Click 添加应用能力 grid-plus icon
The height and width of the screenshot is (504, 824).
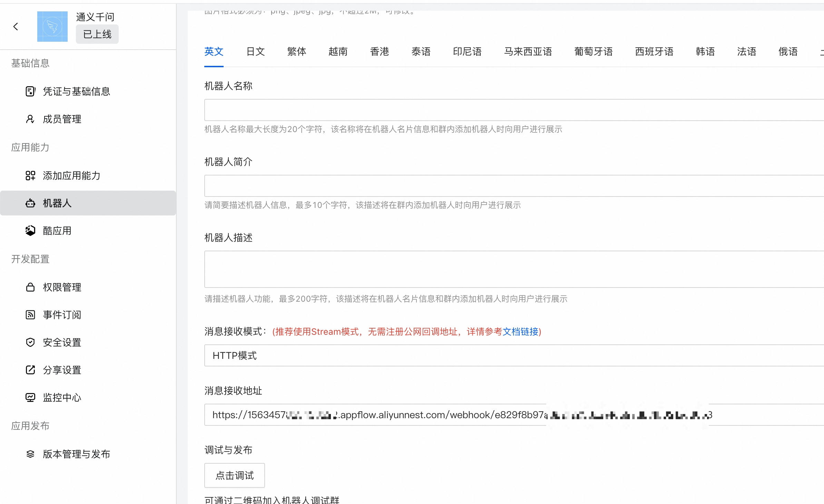[x=30, y=175]
